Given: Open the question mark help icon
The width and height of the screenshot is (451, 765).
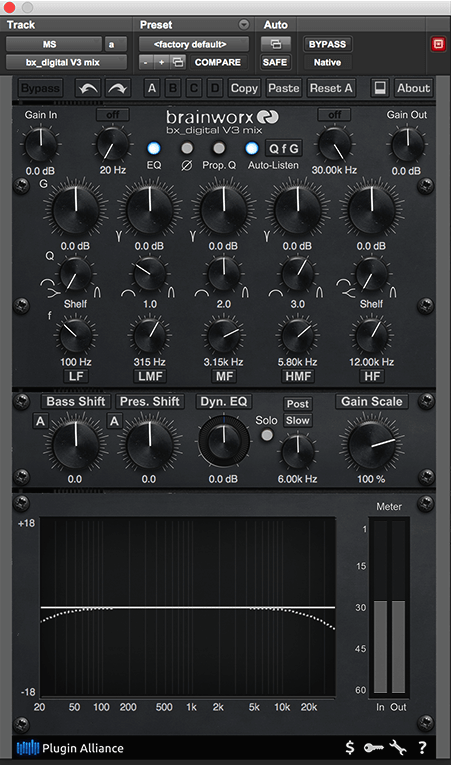Looking at the screenshot, I should (x=423, y=747).
